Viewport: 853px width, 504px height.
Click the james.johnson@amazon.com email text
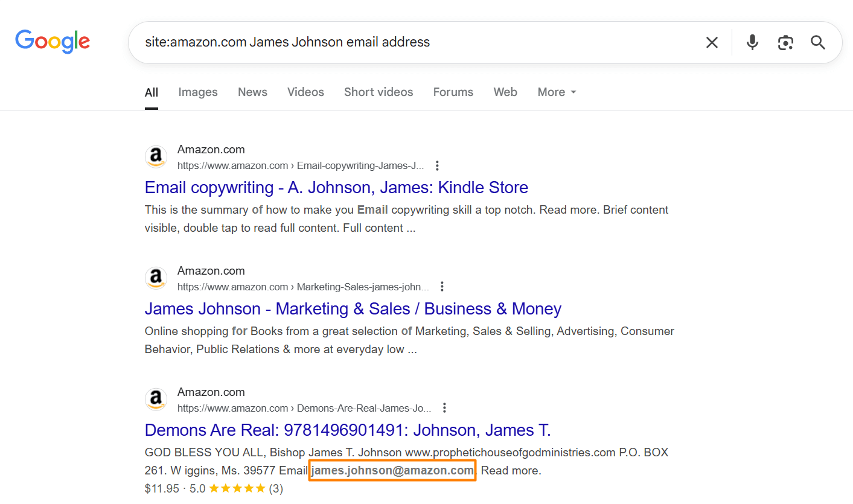tap(393, 471)
